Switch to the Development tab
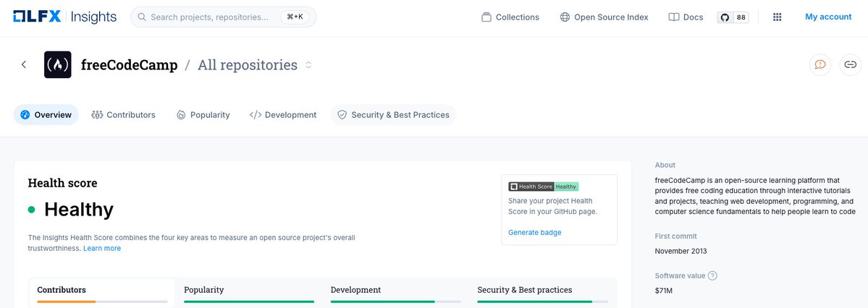The width and height of the screenshot is (868, 308). [x=283, y=115]
